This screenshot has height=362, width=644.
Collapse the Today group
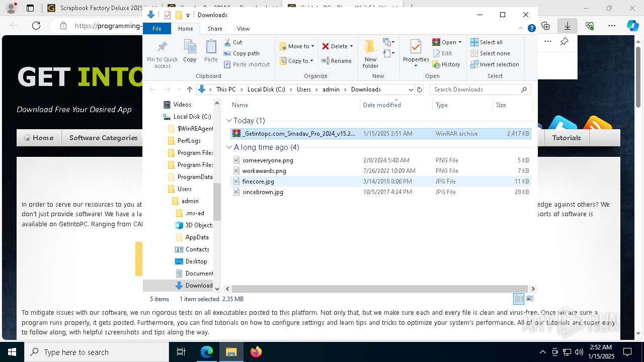pos(229,121)
